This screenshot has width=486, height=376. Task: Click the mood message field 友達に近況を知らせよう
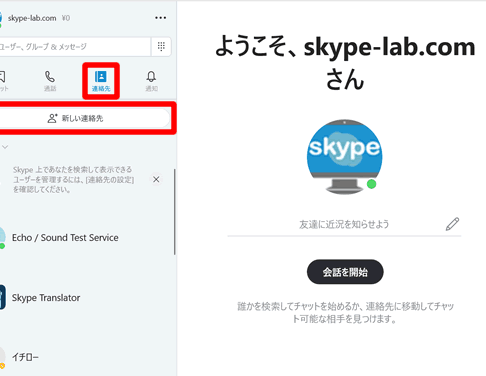344,224
